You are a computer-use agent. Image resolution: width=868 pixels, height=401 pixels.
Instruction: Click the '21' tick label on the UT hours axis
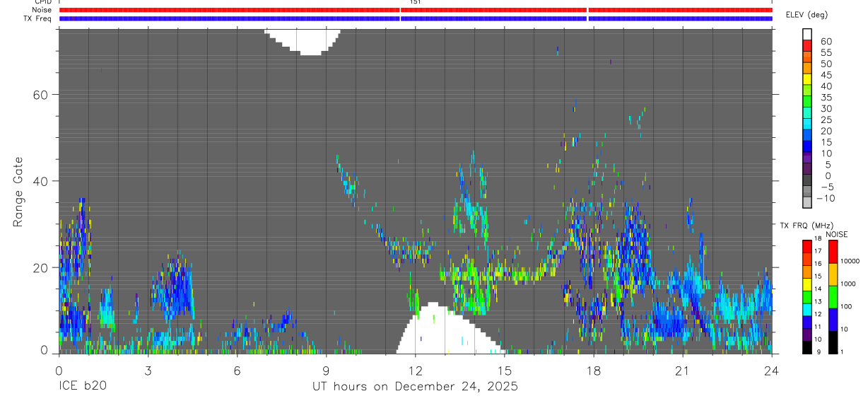point(683,371)
